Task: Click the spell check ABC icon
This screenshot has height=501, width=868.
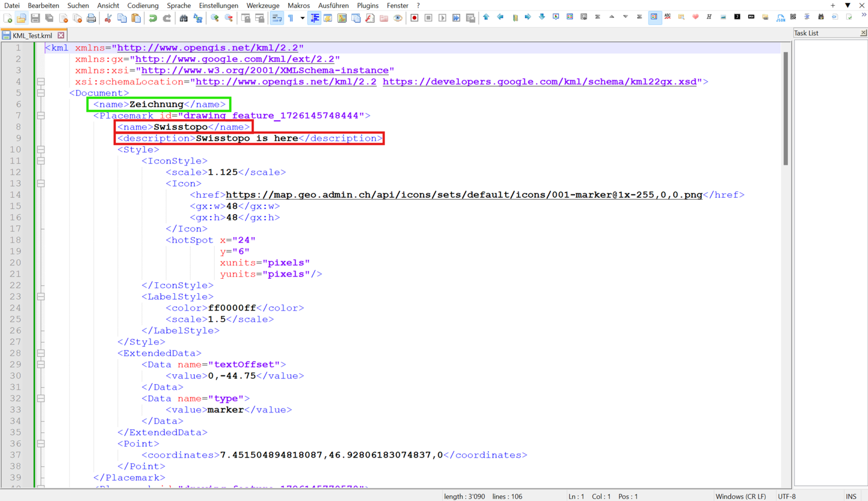Action: 668,17
